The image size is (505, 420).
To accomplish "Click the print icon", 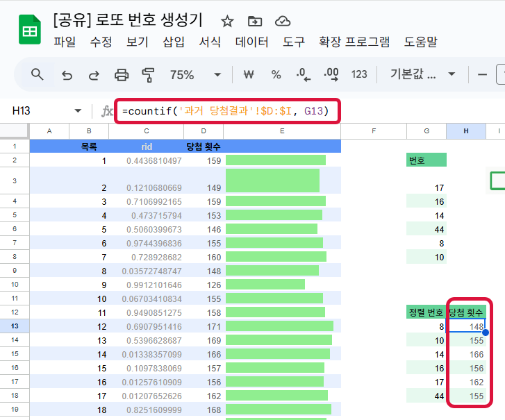I will click(122, 74).
